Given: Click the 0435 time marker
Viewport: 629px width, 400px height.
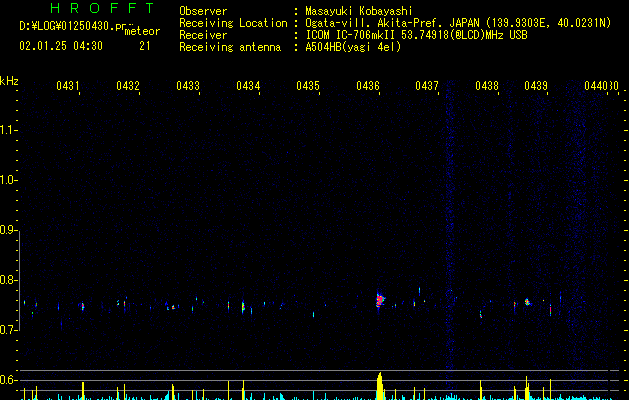Looking at the screenshot, I should 308,86.
